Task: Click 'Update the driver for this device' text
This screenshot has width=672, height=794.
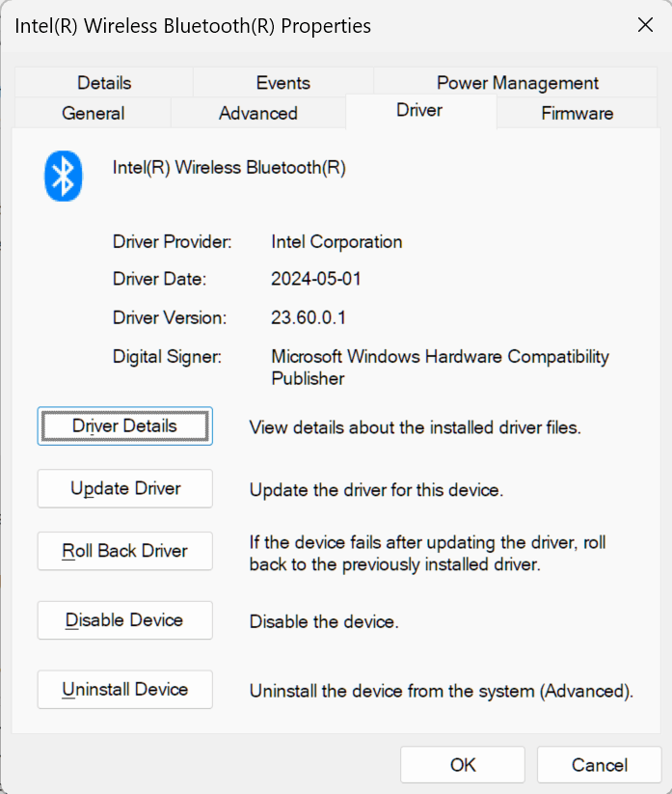Action: 376,490
